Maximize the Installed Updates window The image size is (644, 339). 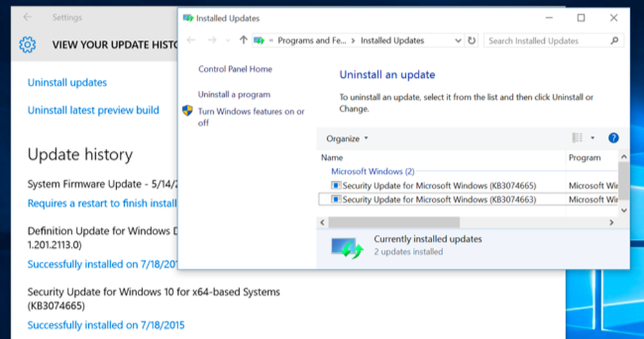click(x=581, y=17)
